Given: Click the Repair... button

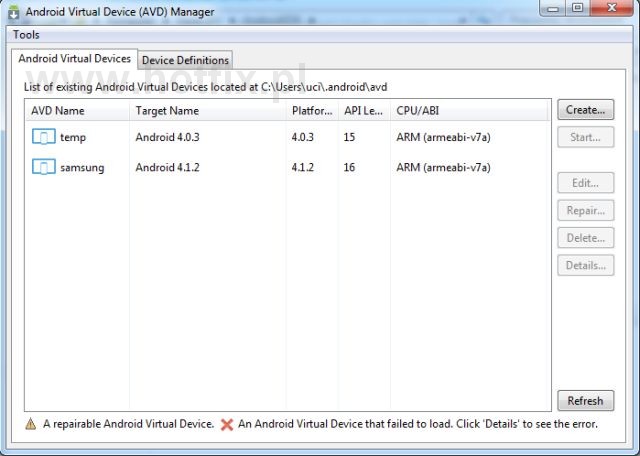Looking at the screenshot, I should pos(586,211).
